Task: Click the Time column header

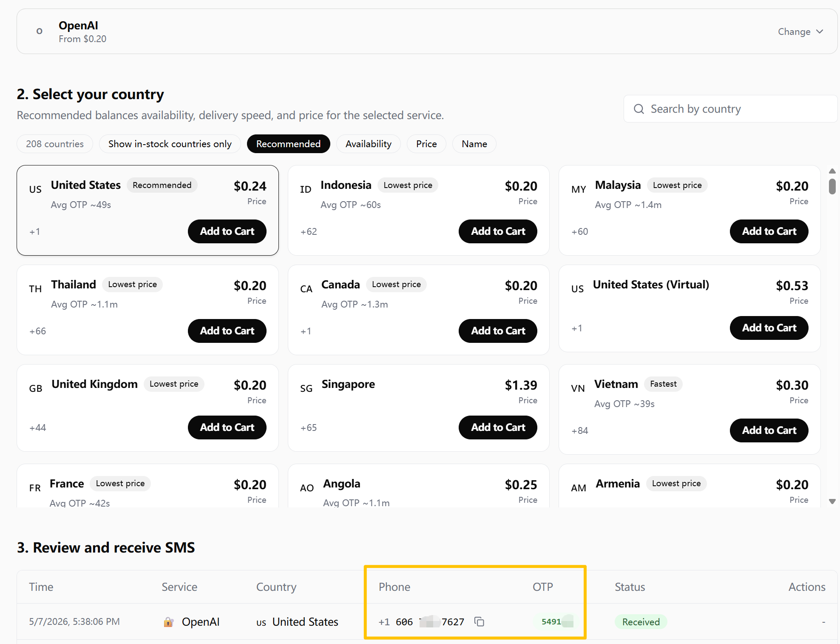Action: point(41,587)
